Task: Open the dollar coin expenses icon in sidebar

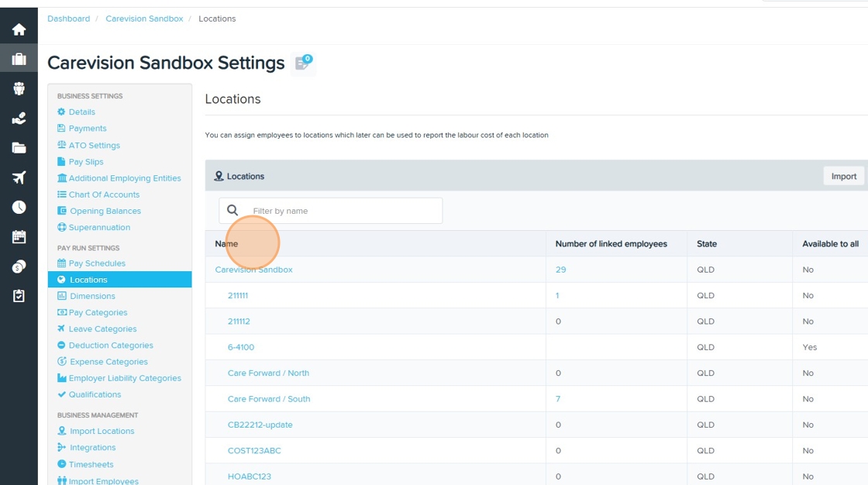Action: [19, 267]
